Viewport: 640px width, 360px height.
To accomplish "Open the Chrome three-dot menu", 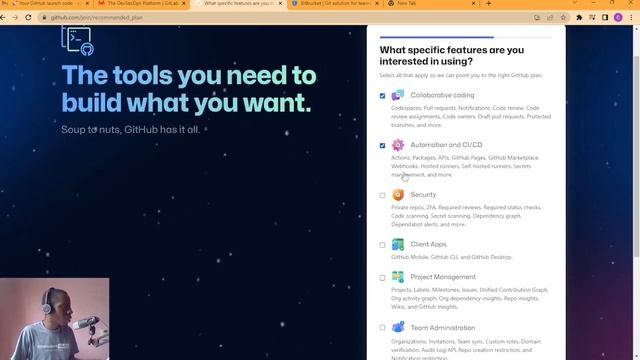I will tap(631, 18).
